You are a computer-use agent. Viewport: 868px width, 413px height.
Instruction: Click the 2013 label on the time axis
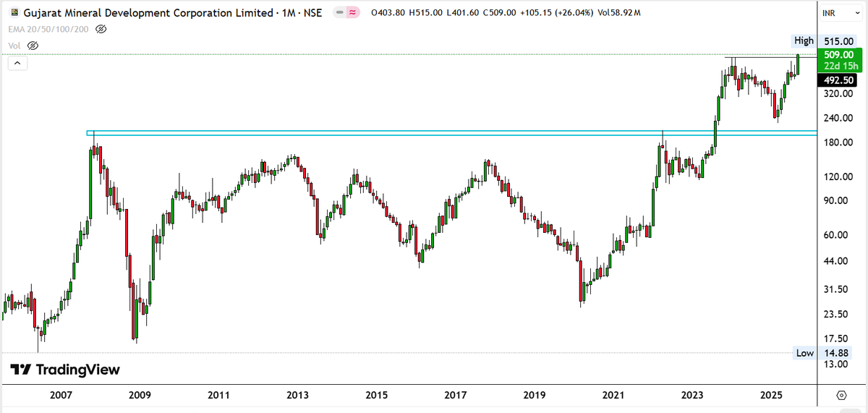pyautogui.click(x=298, y=395)
